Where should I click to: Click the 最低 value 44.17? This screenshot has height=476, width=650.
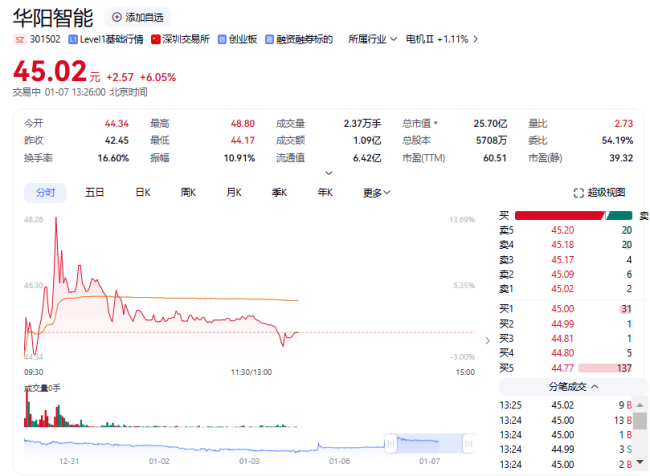tap(243, 141)
